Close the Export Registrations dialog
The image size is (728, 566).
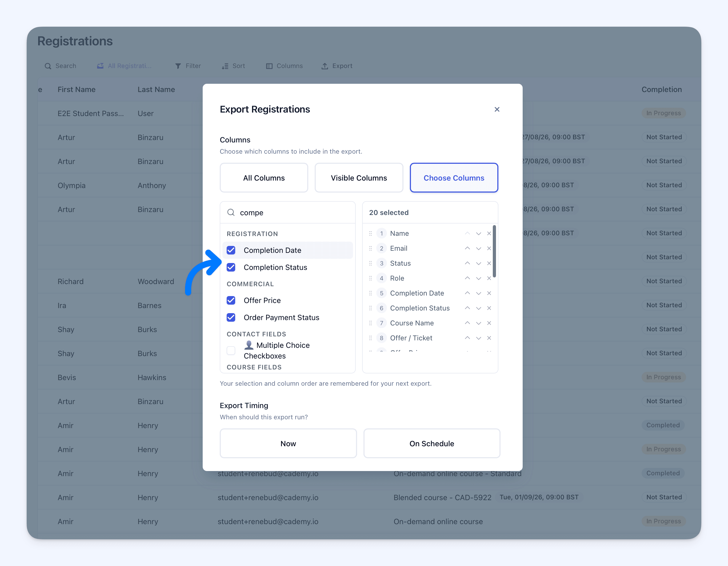click(497, 109)
